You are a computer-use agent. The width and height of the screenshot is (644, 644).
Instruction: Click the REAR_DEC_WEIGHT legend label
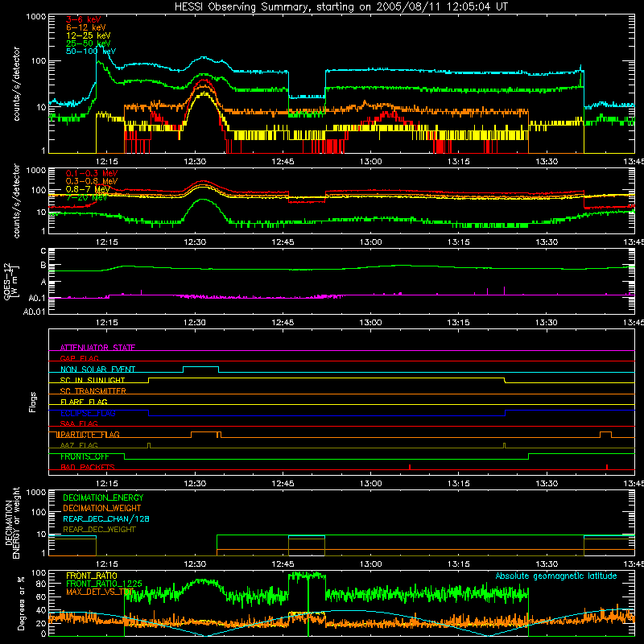click(x=99, y=530)
